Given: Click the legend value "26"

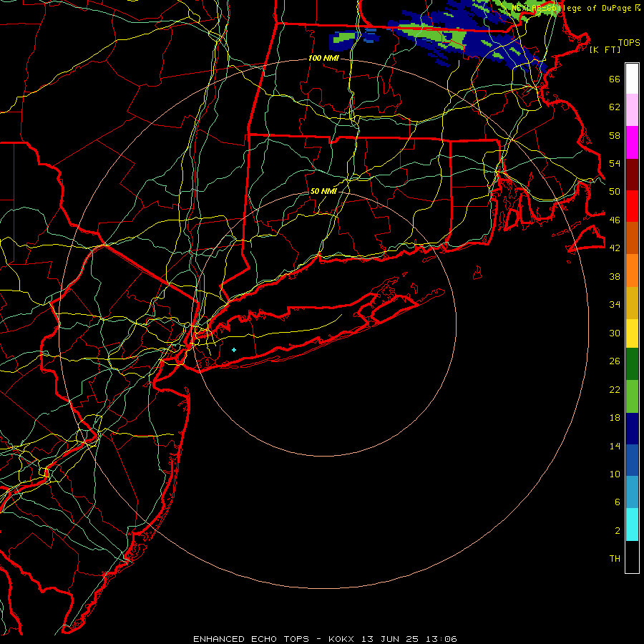Looking at the screenshot, I should click(615, 361).
